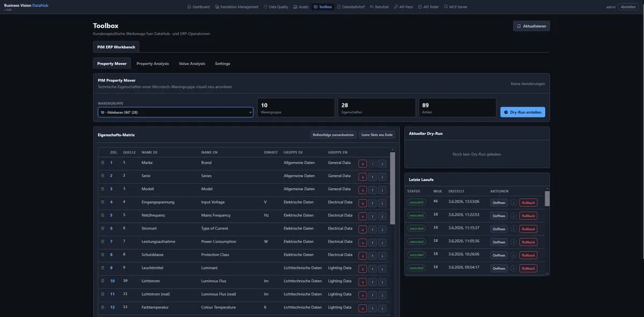Open Data Quality in the top navigation
644x317 pixels.
tap(276, 7)
